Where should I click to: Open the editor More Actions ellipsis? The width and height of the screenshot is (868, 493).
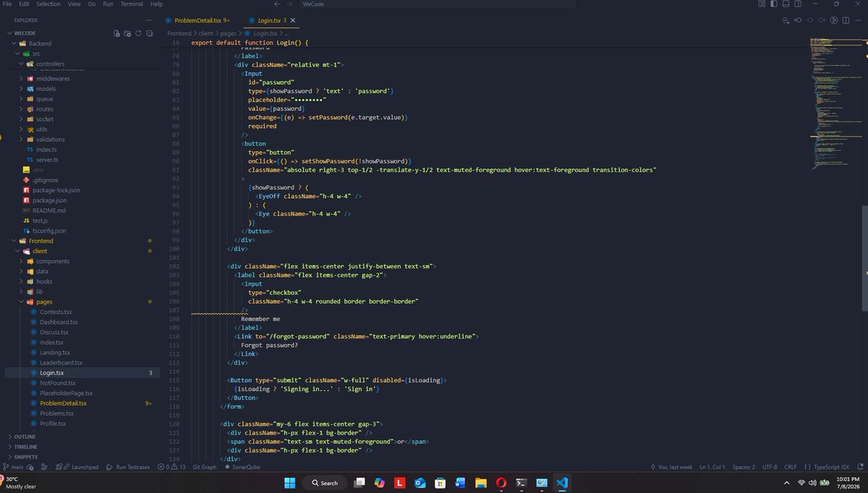pyautogui.click(x=856, y=20)
